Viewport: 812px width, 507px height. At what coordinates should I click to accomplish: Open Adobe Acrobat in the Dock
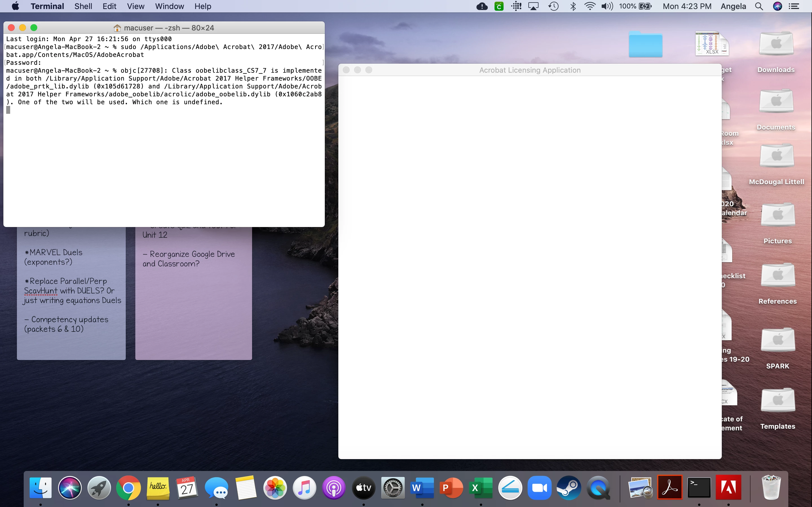(x=670, y=488)
